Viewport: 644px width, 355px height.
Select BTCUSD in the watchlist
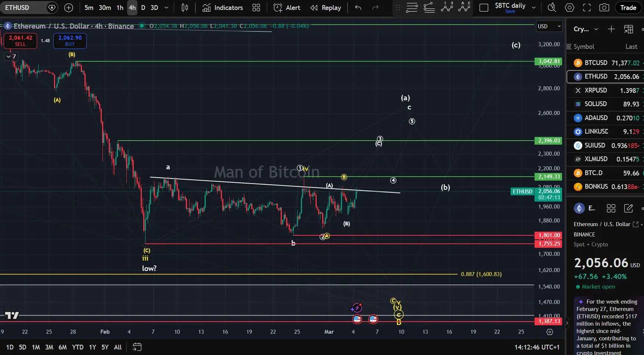coord(605,63)
